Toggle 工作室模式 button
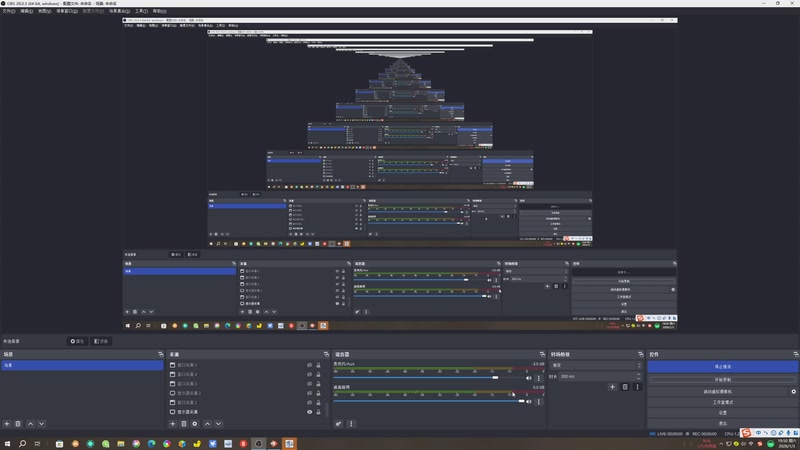Screen dimensions: 800x450 point(722,402)
